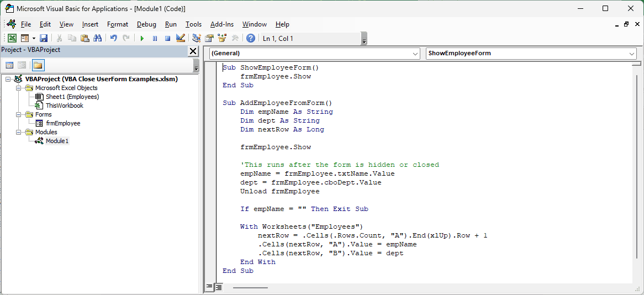Click the Full Module View button

tap(218, 286)
